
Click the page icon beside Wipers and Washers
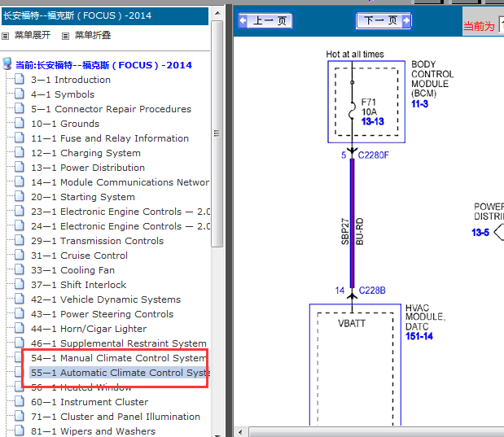click(20, 430)
